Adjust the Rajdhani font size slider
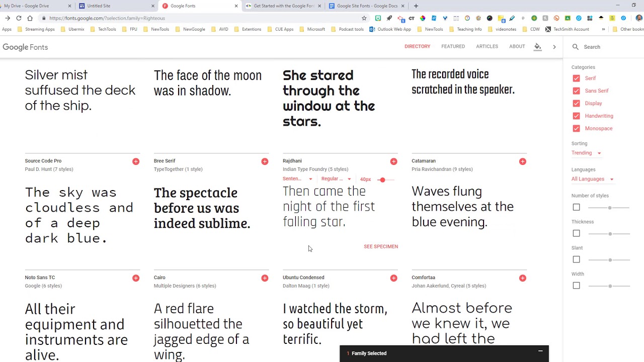Screen dimensions: 644x362 [x=382, y=179]
